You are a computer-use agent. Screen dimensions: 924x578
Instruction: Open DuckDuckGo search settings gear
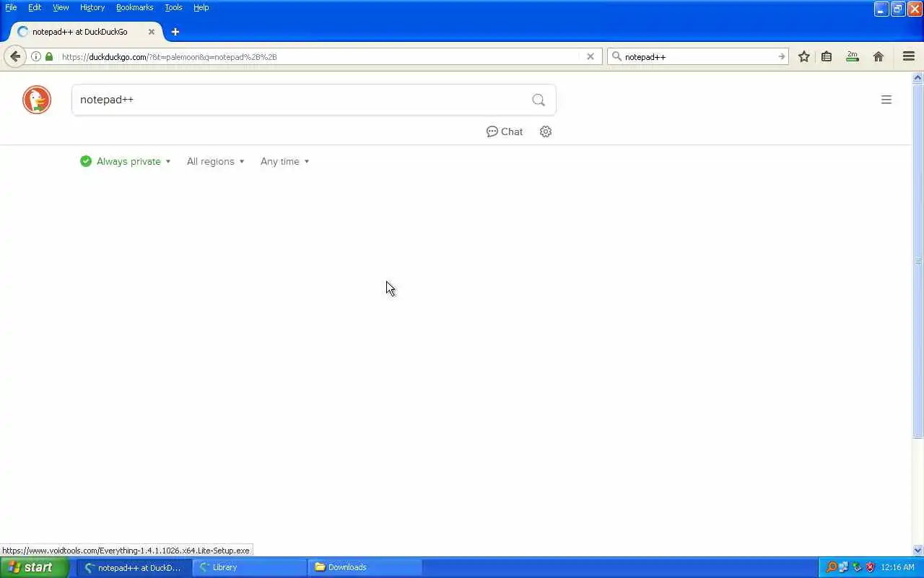point(546,131)
